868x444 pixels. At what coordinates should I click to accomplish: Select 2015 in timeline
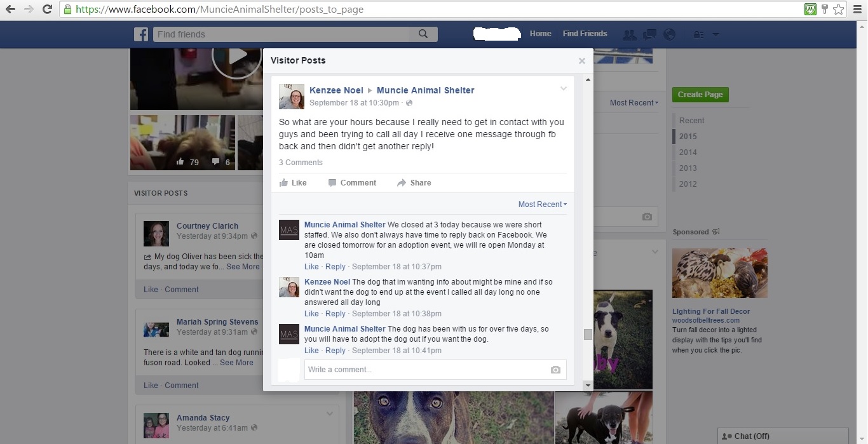(x=688, y=137)
